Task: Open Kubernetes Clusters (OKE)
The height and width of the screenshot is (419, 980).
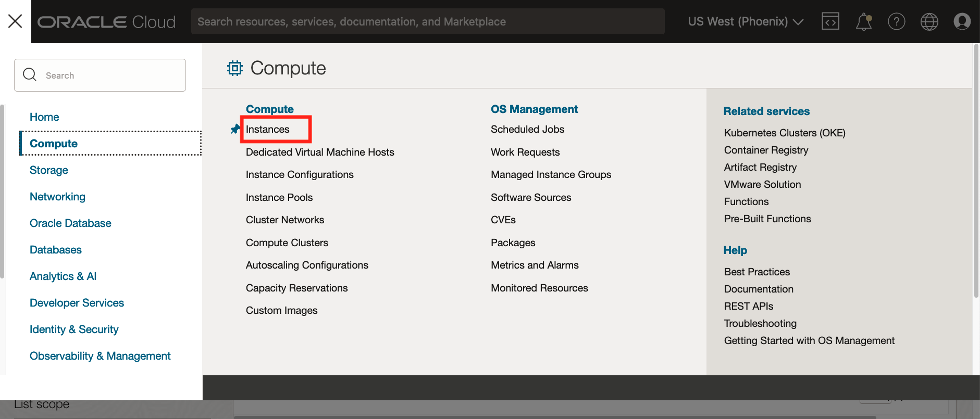Action: (785, 133)
